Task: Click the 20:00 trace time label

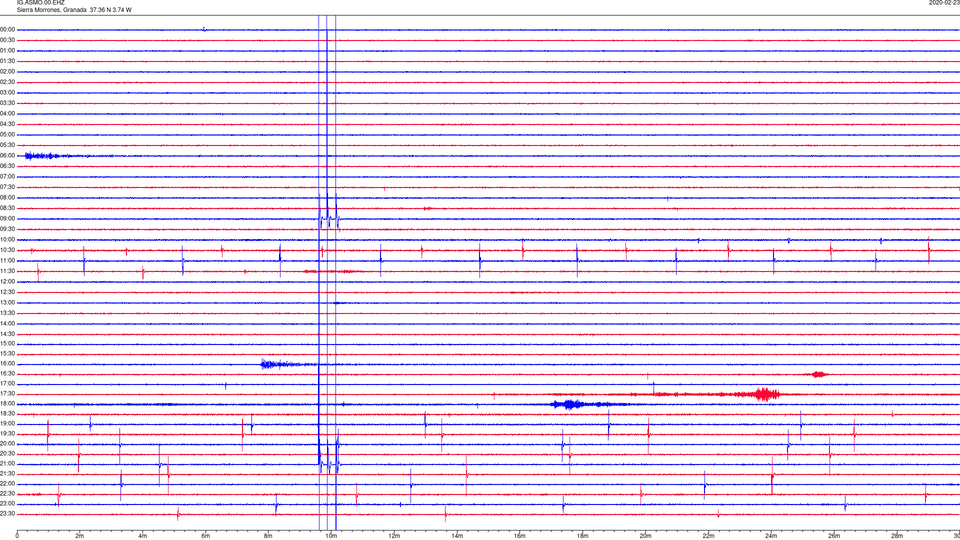Action: pyautogui.click(x=7, y=444)
